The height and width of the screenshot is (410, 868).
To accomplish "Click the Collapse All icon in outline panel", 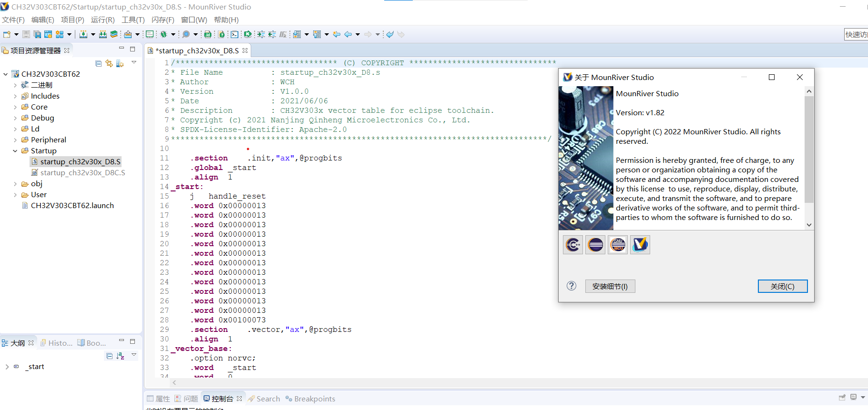I will point(109,356).
